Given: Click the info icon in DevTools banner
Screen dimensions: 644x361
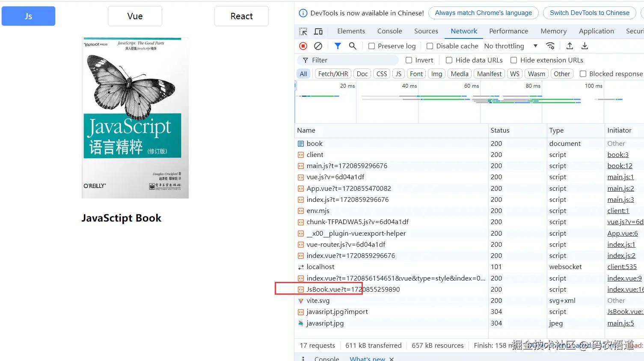Looking at the screenshot, I should click(303, 13).
